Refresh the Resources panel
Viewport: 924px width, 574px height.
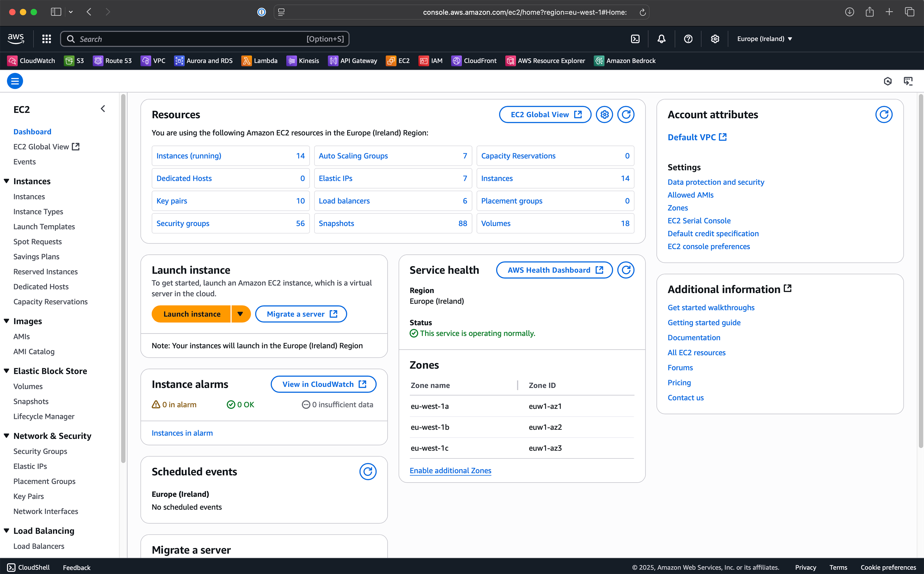pos(626,114)
